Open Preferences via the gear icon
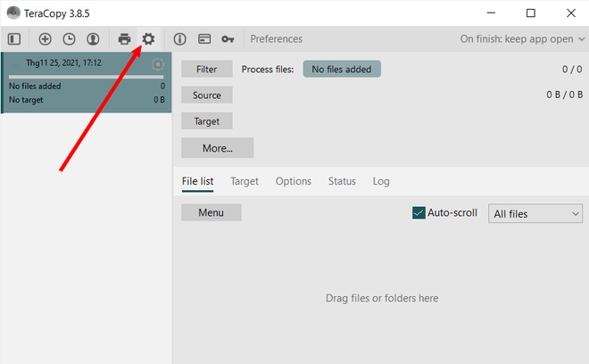The width and height of the screenshot is (589, 364). pos(148,39)
